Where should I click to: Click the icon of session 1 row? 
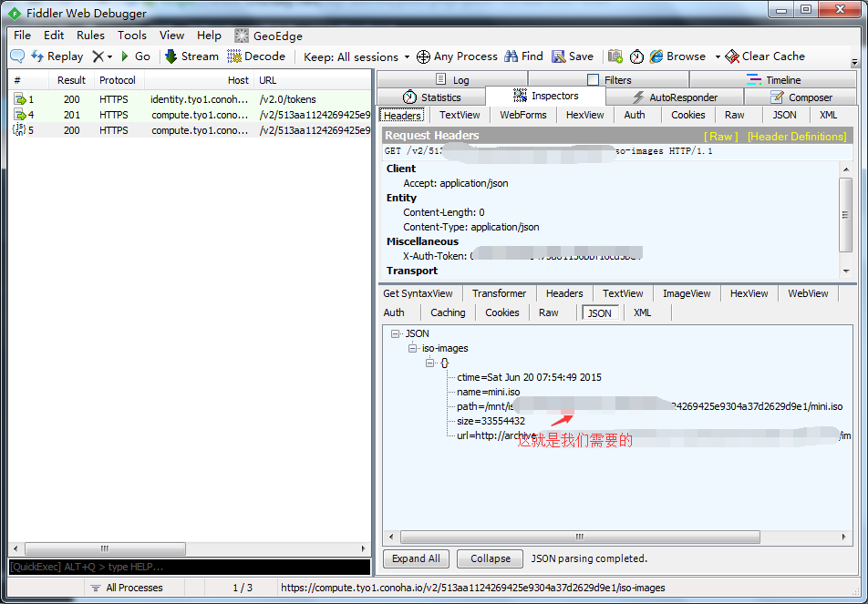tap(20, 99)
